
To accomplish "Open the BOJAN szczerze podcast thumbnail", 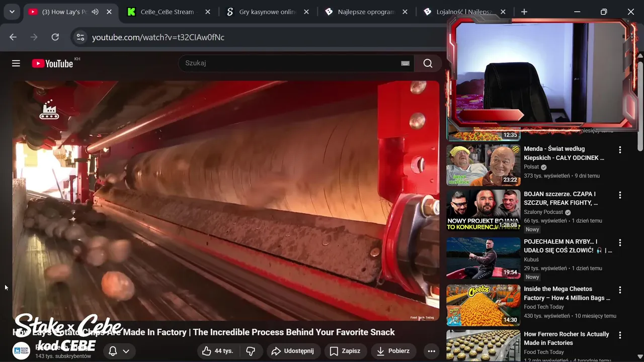I will tap(484, 210).
